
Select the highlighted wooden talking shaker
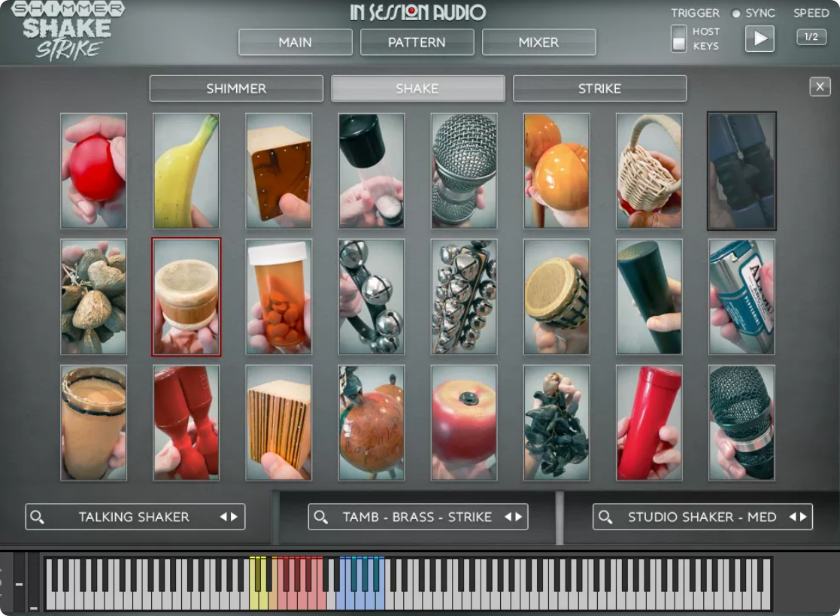coord(186,297)
